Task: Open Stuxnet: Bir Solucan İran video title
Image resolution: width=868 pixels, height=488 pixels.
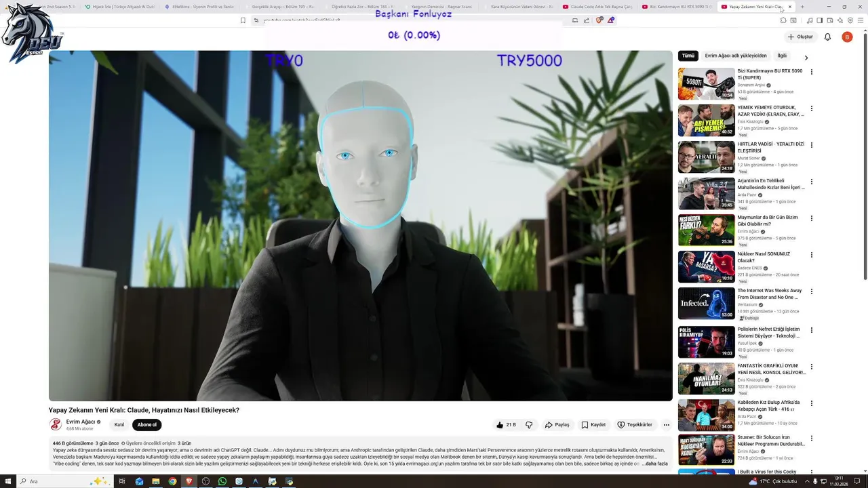Action: (771, 441)
